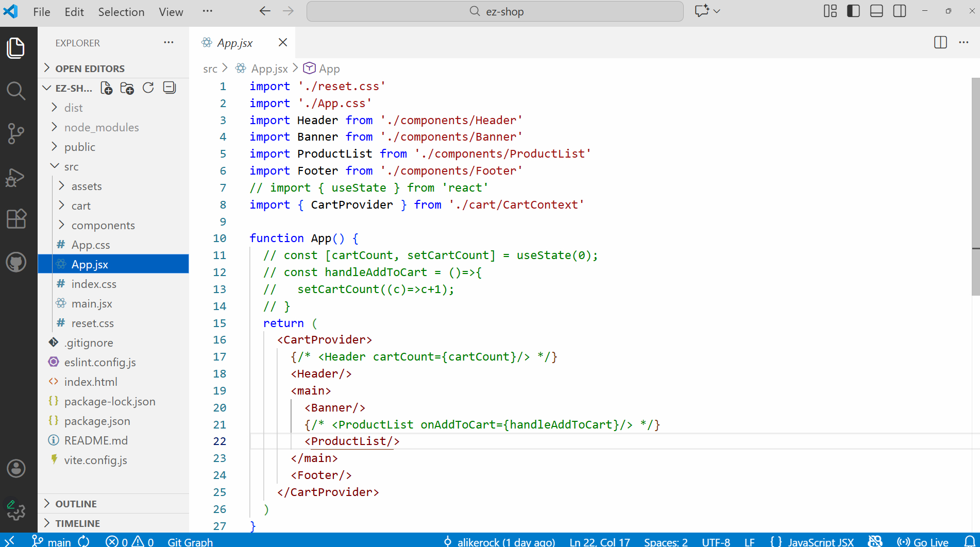Open the Search view
Viewport: 980px width, 547px height.
(x=16, y=91)
